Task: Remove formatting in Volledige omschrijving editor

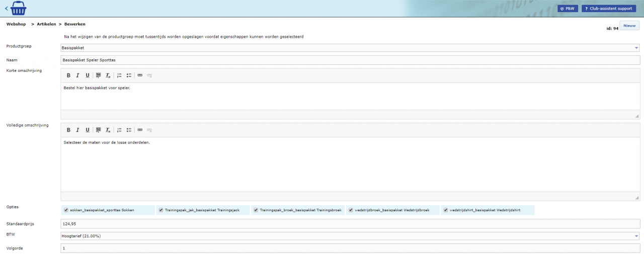Action: [x=108, y=130]
